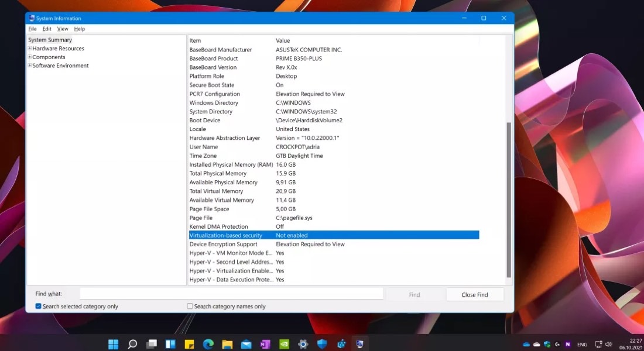Open Windows Settings via the gear icon
The height and width of the screenshot is (351, 644).
(x=303, y=345)
